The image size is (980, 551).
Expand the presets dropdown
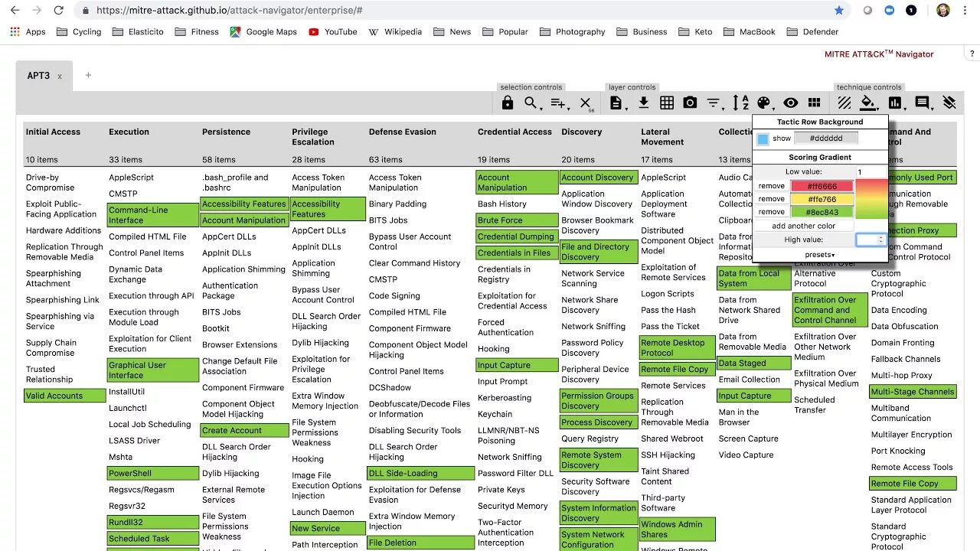[x=820, y=255]
